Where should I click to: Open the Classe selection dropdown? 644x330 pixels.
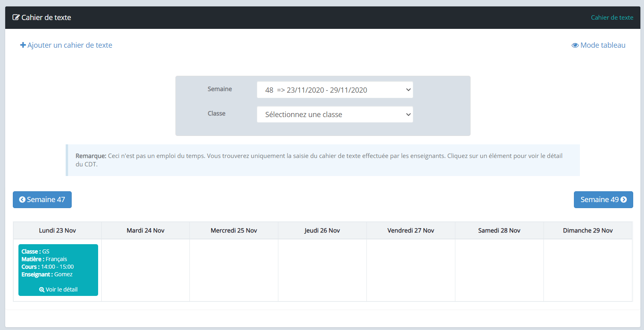tap(334, 114)
